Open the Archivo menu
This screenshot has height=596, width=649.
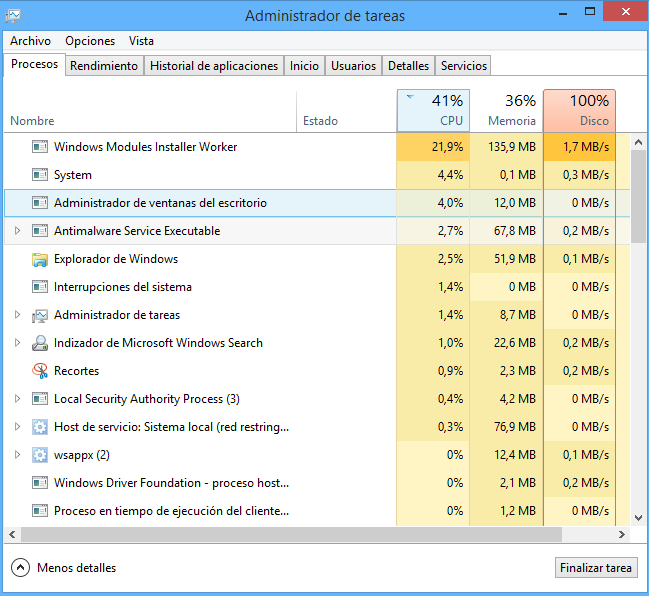click(30, 41)
